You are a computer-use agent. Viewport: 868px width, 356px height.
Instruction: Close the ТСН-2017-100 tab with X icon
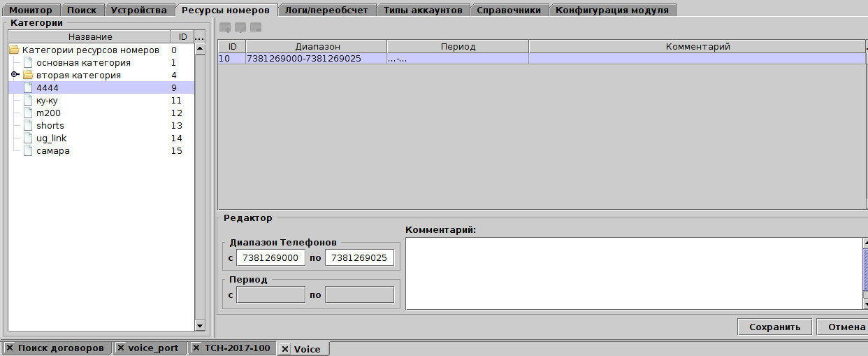[196, 348]
